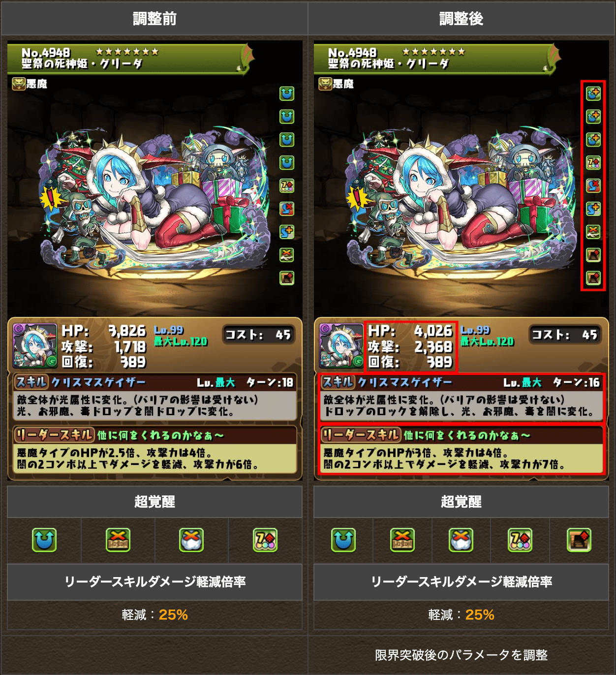Viewport: 616px width, 675px height.
Task: Click 7-combo awakening icon in 調整前 portrait column
Action: coord(287,185)
